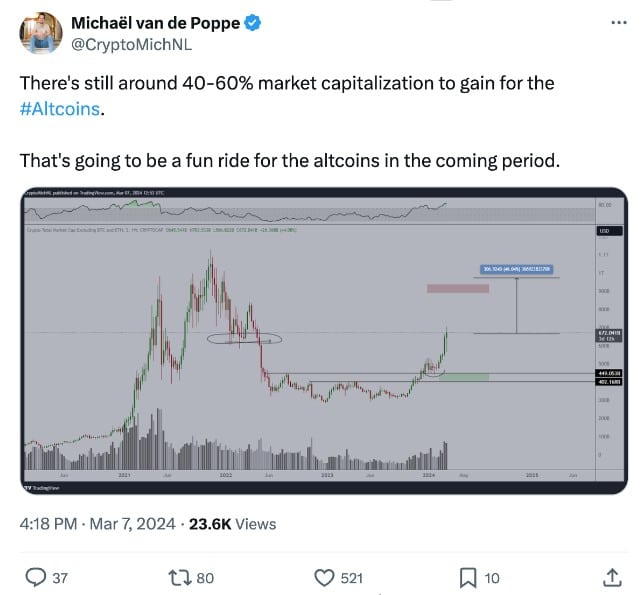Click the reply speech bubble icon
The image size is (643, 595).
35,576
